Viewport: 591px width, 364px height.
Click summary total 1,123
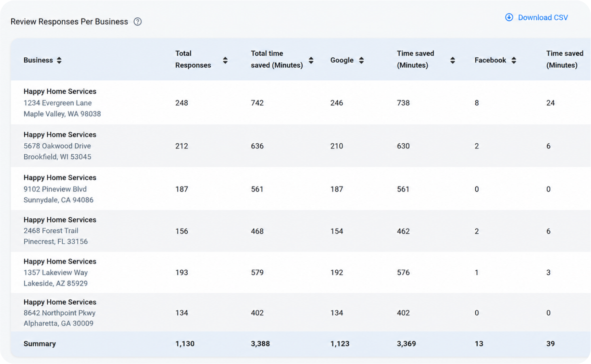click(x=340, y=344)
